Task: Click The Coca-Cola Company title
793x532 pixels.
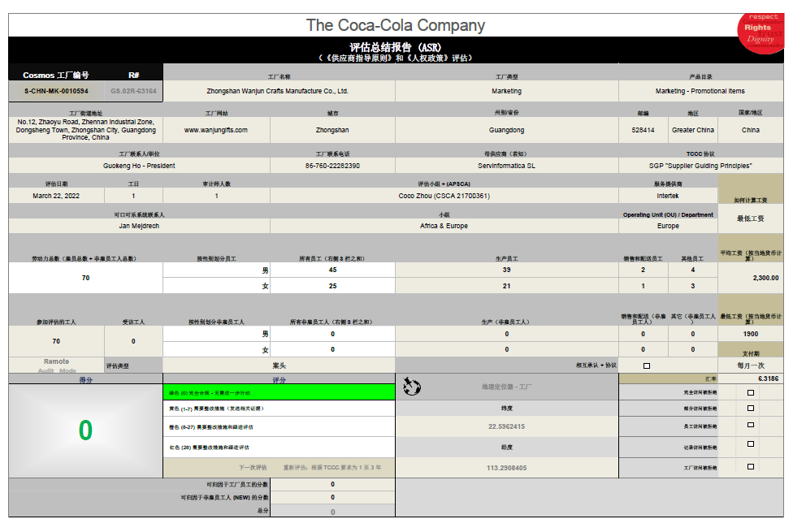Action: (396, 25)
